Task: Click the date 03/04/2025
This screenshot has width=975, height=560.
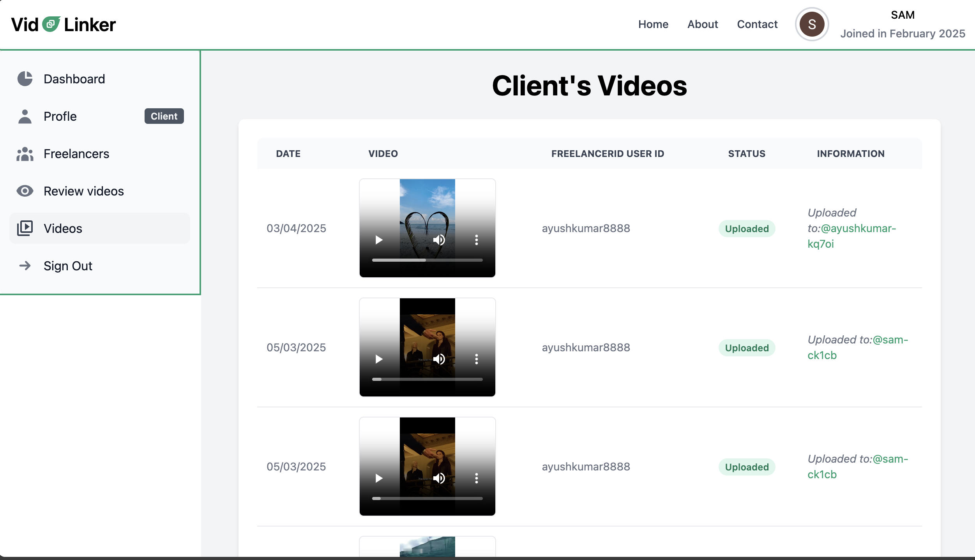Action: (296, 228)
